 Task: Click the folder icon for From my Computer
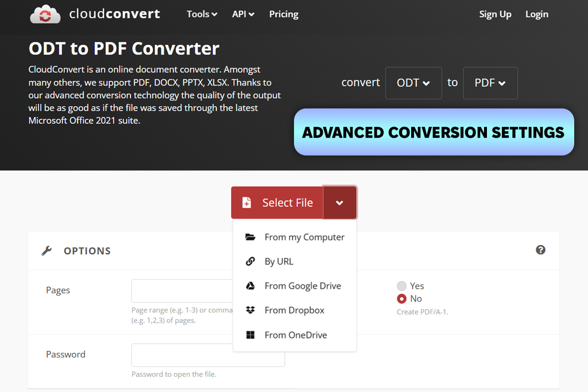pyautogui.click(x=250, y=237)
